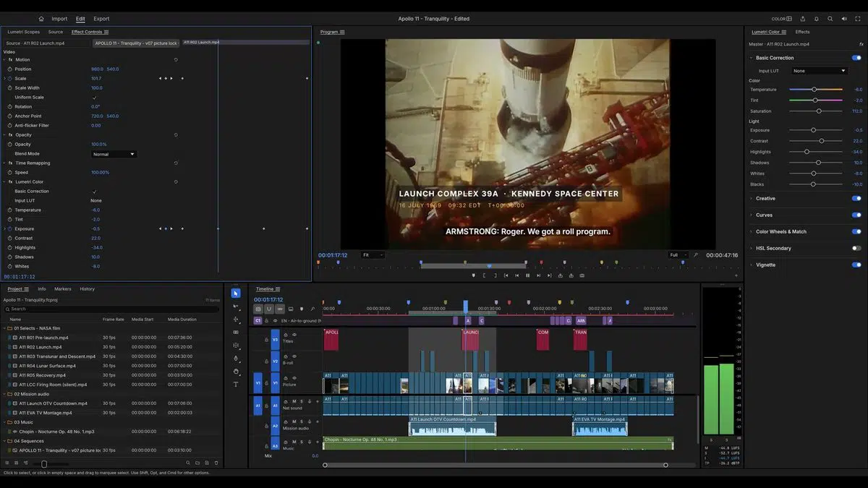Toggle the Creative section switch
Viewport: 868px width, 488px height.
(856, 198)
